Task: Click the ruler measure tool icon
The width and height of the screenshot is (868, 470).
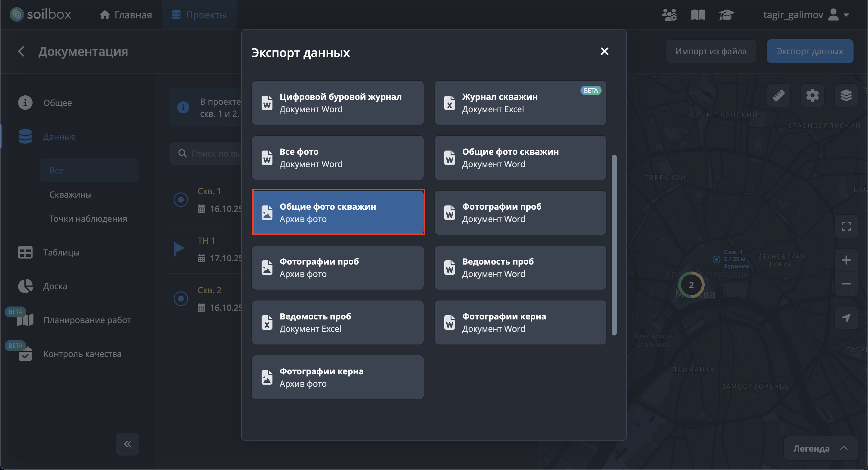Action: click(x=778, y=96)
